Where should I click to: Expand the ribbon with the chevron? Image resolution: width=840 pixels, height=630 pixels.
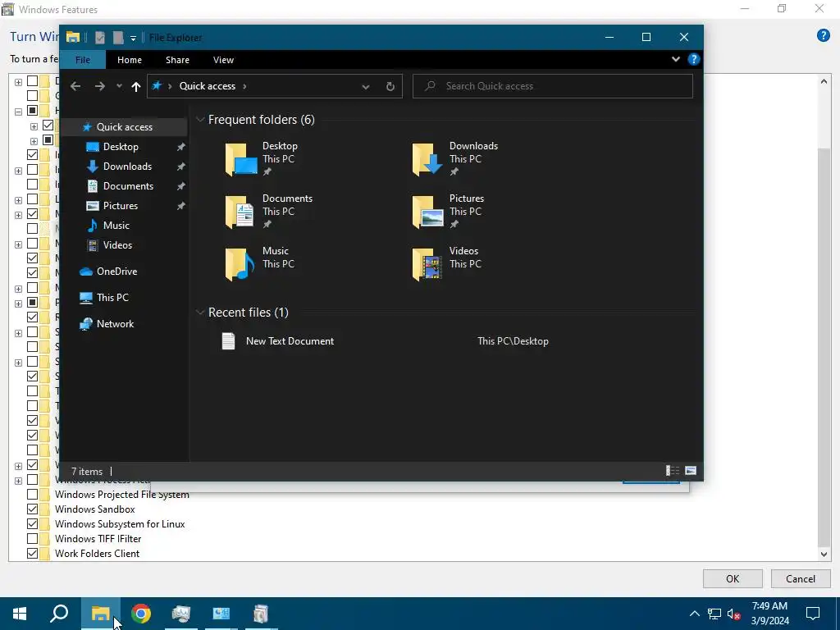676,59
